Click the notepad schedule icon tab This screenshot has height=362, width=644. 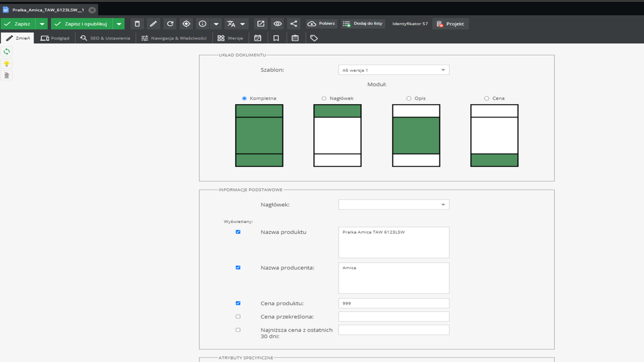(x=295, y=38)
